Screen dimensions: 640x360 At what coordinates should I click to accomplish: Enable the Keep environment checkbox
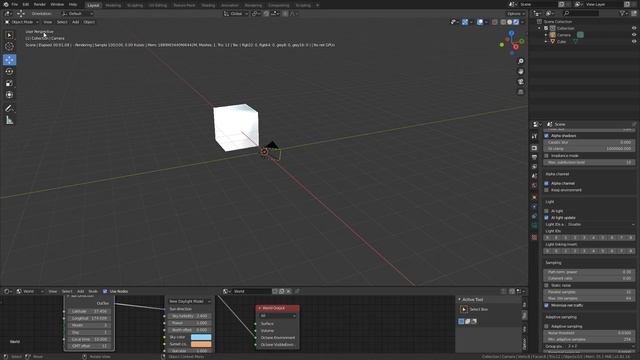547,190
